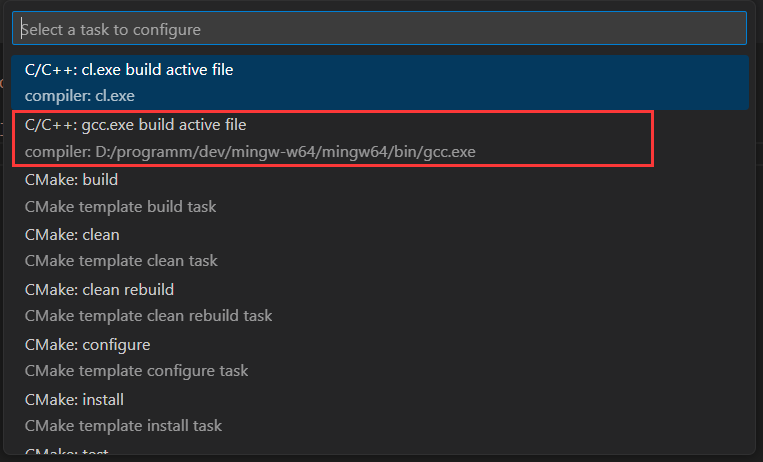Click the mingw64 gcc.exe compiler path text
Viewport: 763px width, 462px height.
[x=250, y=152]
